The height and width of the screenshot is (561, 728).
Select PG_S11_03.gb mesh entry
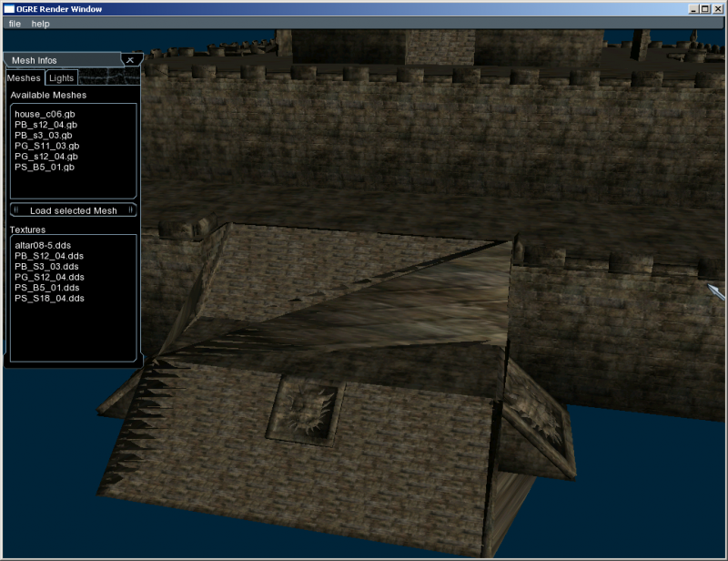47,146
